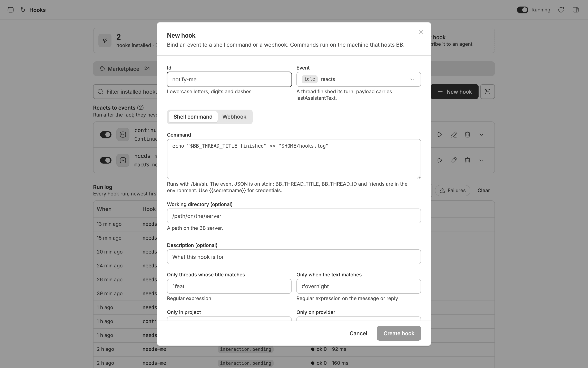The image size is (588, 368).
Task: Expand the first hook row chevron
Action: click(x=481, y=135)
